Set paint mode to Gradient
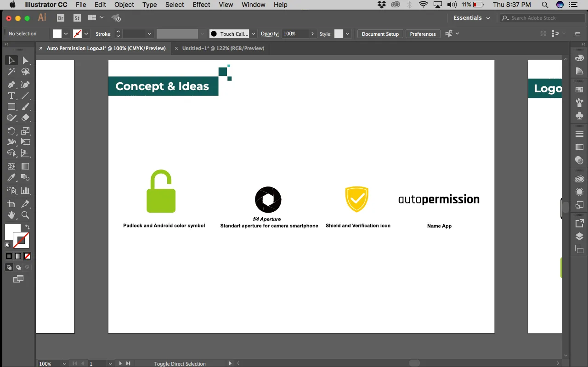This screenshot has height=367, width=588. tap(18, 256)
